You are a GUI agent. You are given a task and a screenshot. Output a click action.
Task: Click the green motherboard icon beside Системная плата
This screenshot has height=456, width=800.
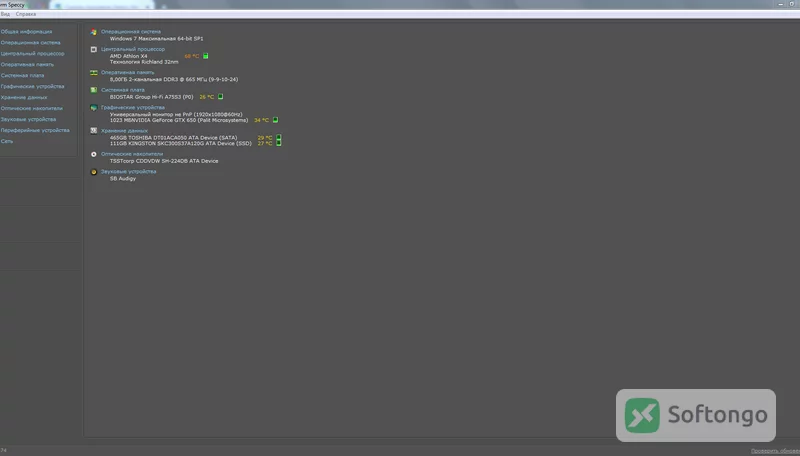(x=93, y=90)
